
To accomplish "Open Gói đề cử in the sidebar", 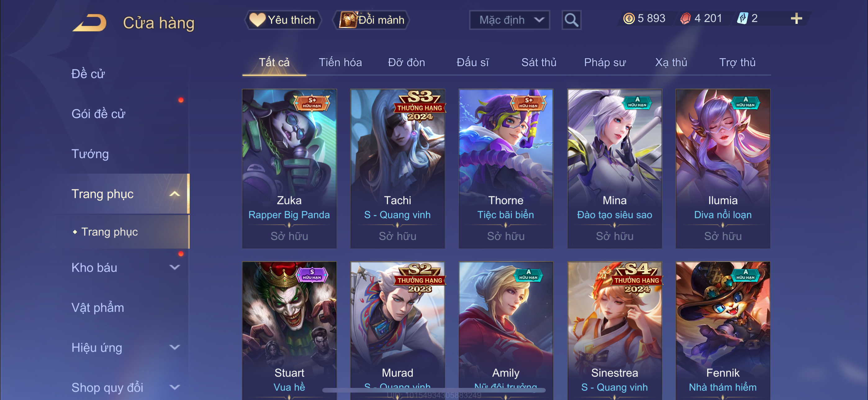I will pos(98,114).
